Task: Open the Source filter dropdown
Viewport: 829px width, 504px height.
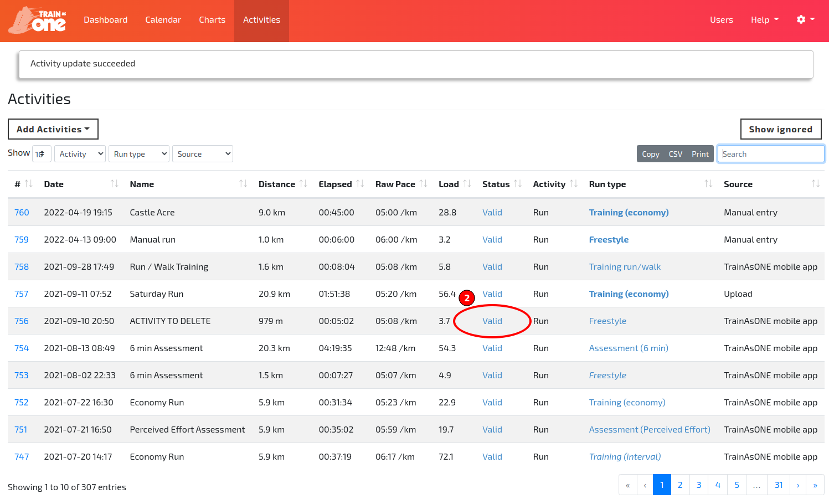Action: click(x=202, y=153)
